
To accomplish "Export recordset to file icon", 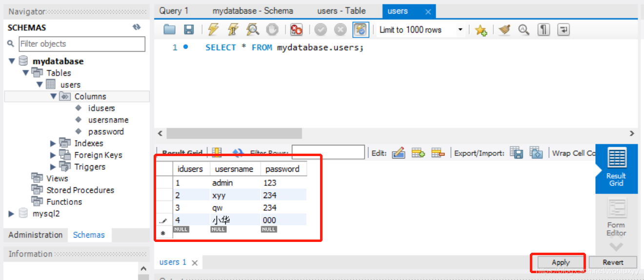I will (x=516, y=153).
